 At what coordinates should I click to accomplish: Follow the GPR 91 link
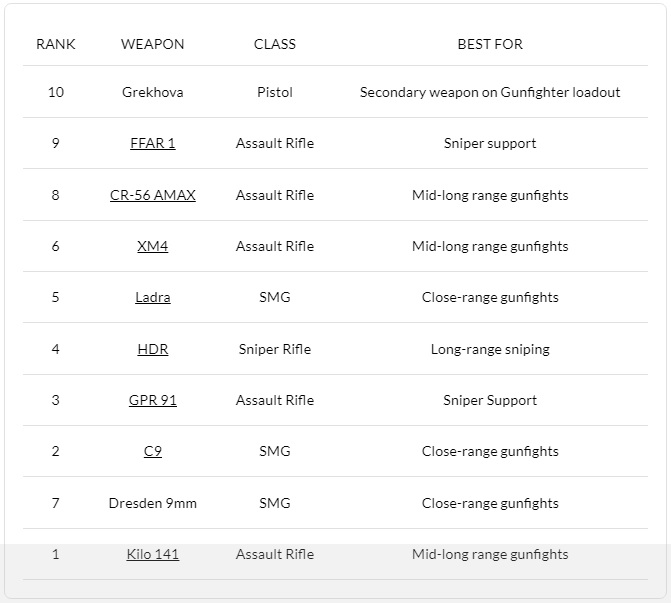click(152, 400)
